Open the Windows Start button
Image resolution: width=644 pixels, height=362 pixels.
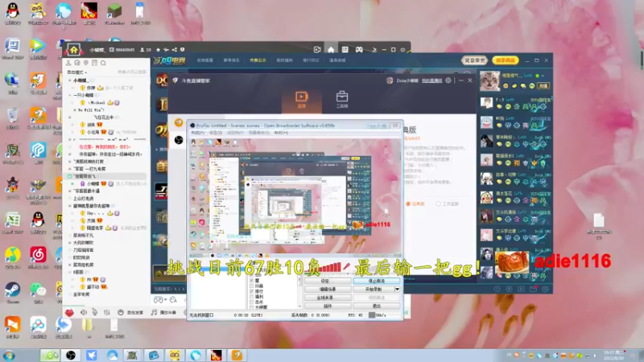click(x=9, y=356)
